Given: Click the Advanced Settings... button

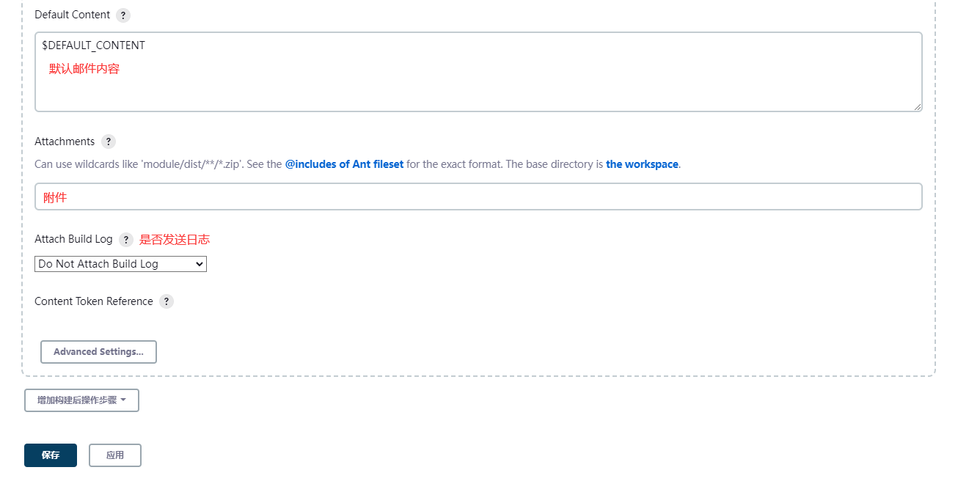Looking at the screenshot, I should click(98, 352).
